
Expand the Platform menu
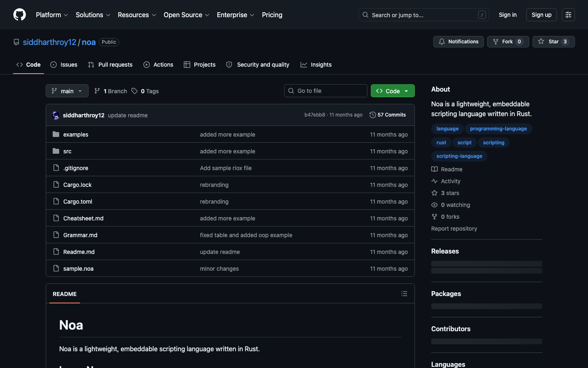52,15
